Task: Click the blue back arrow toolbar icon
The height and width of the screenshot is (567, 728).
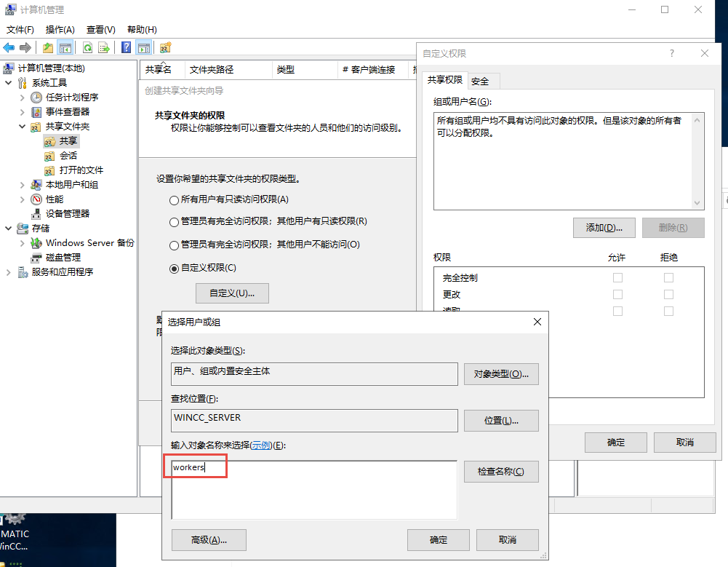Action: [x=9, y=47]
